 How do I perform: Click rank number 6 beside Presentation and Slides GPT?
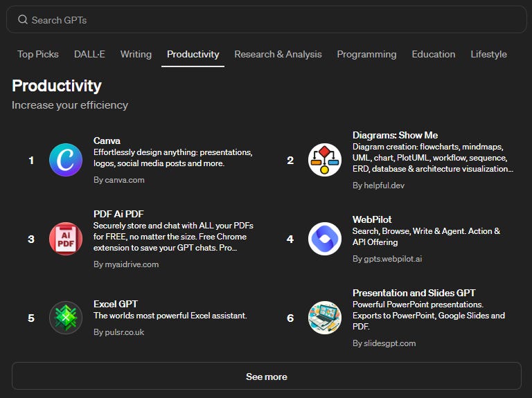(290, 318)
